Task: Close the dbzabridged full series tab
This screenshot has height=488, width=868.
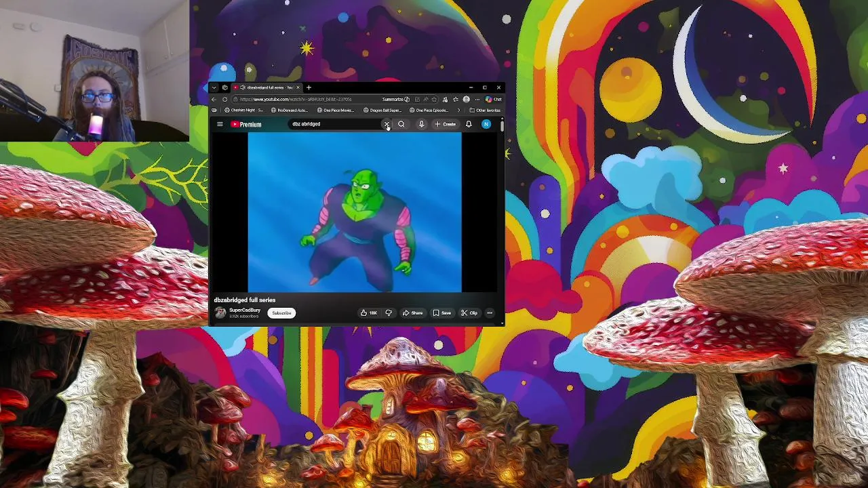Action: 298,87
